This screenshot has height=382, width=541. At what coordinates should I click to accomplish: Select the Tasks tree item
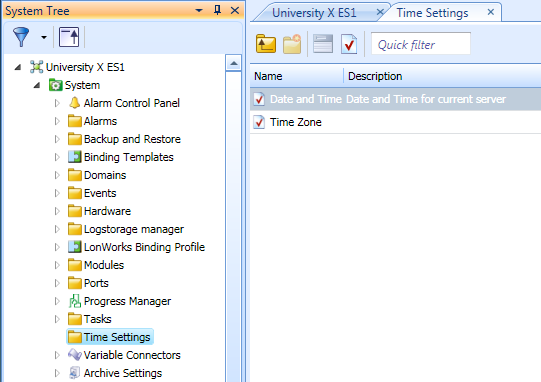98,319
